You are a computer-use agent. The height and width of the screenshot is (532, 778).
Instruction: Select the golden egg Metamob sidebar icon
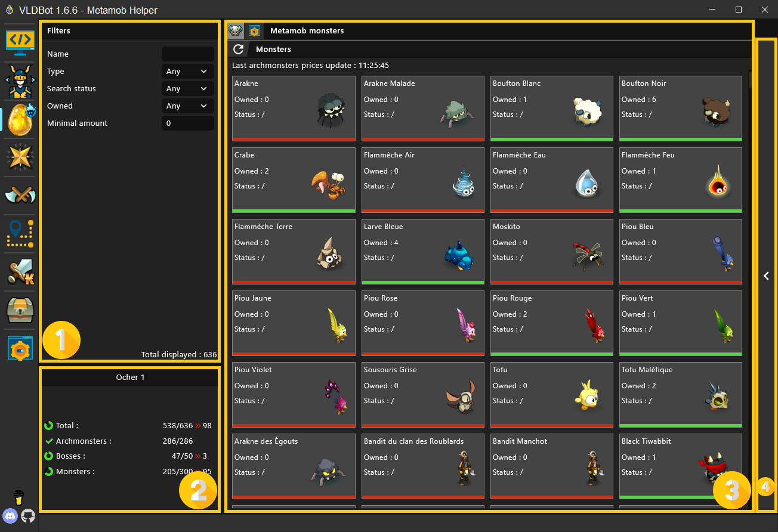pos(20,119)
